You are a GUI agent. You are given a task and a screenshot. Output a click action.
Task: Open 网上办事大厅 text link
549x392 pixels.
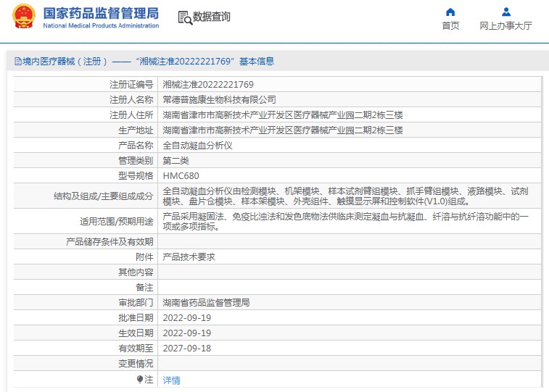pyautogui.click(x=505, y=26)
